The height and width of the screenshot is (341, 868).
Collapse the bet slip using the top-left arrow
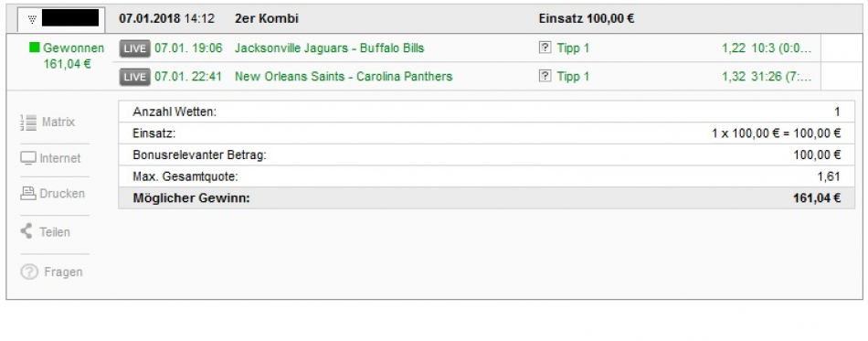(32, 19)
